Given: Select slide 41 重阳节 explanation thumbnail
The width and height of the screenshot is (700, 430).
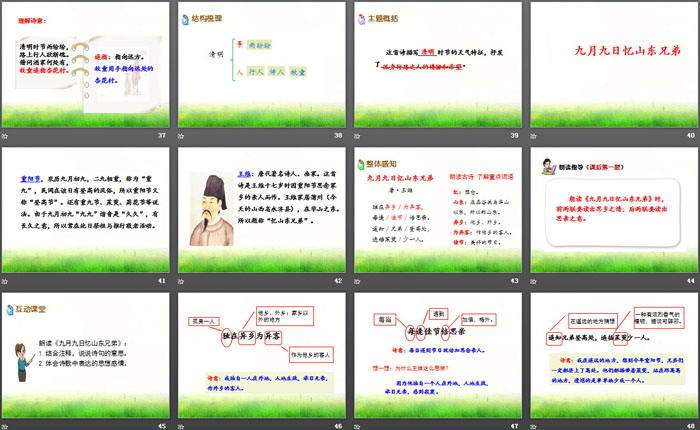Looking at the screenshot, I should (x=86, y=210).
